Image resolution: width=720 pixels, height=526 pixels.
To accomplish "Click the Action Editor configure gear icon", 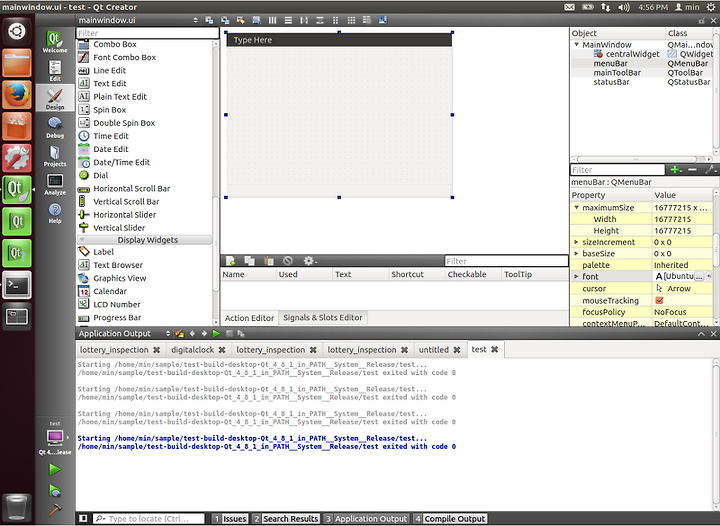I will (x=308, y=261).
